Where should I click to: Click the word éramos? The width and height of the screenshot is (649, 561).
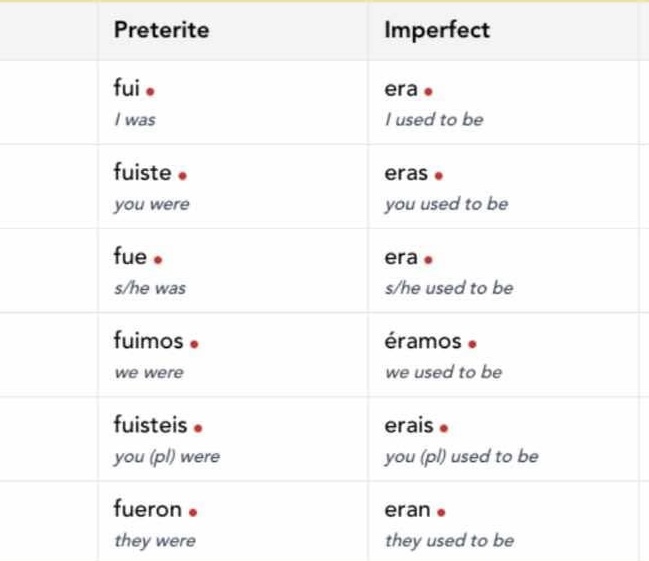tap(423, 341)
